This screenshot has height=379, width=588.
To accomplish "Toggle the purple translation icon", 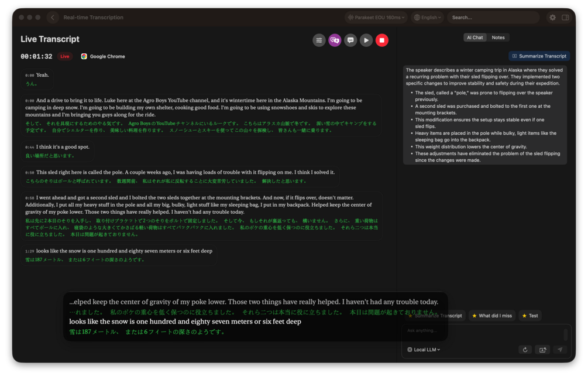I will point(335,40).
